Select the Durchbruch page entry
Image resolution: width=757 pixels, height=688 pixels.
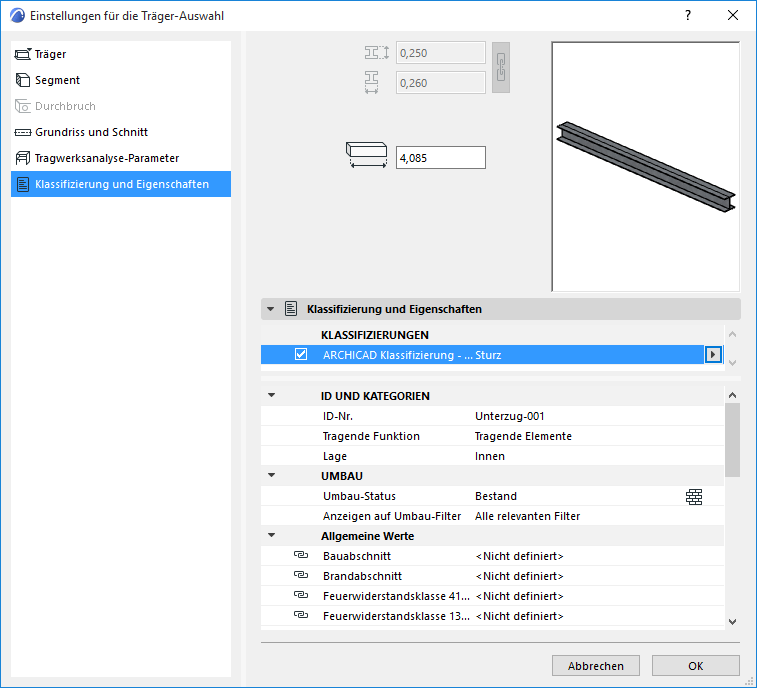click(121, 106)
